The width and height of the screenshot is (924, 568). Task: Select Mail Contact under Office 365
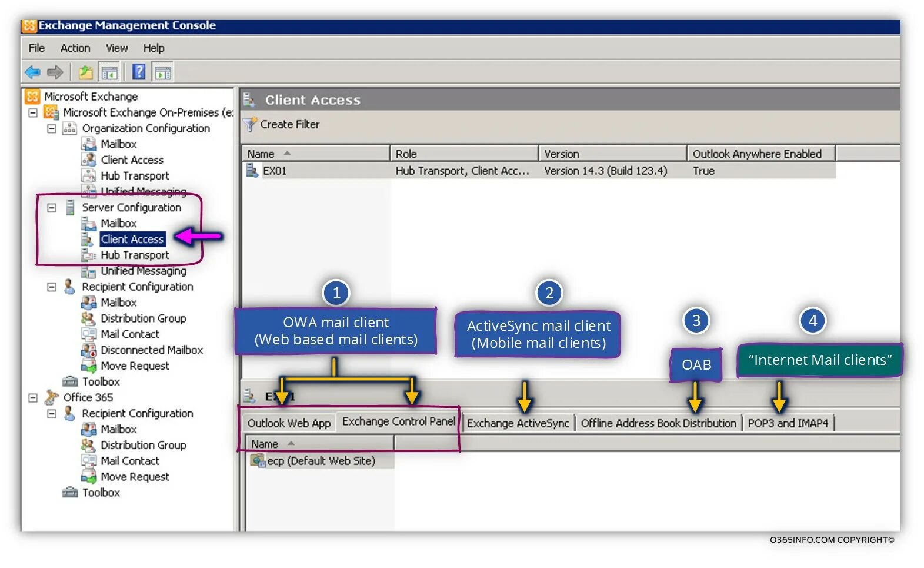[x=130, y=461]
